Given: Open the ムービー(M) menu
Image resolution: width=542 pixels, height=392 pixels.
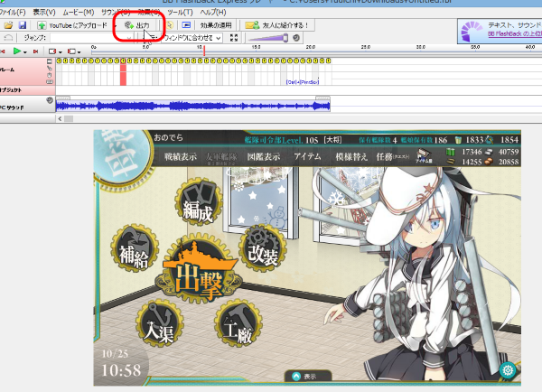Looking at the screenshot, I should 79,12.
